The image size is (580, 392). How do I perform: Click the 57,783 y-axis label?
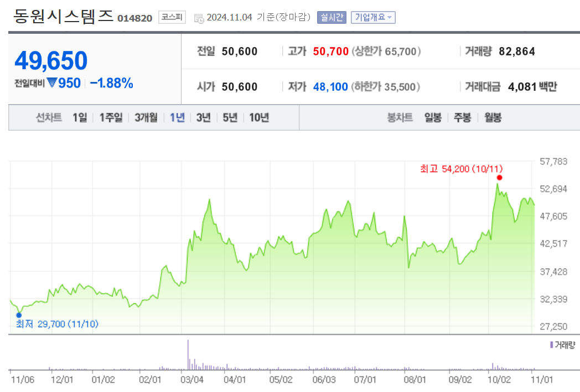point(553,161)
